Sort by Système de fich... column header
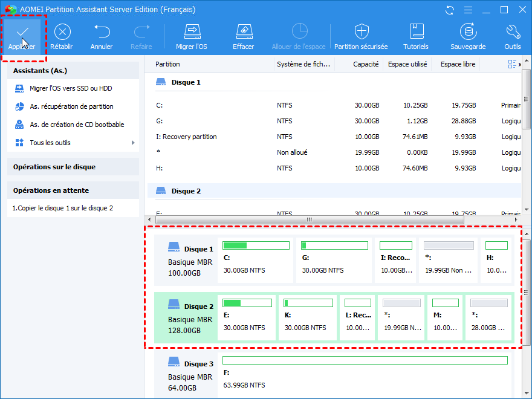 [x=304, y=64]
